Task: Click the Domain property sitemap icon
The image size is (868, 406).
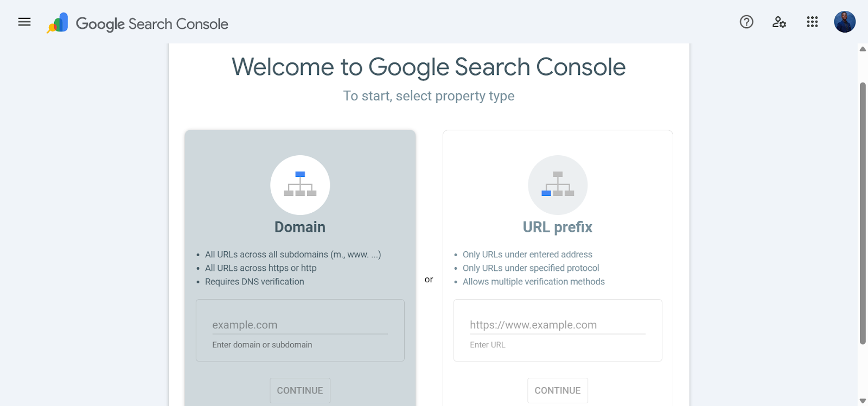Action: (x=300, y=185)
